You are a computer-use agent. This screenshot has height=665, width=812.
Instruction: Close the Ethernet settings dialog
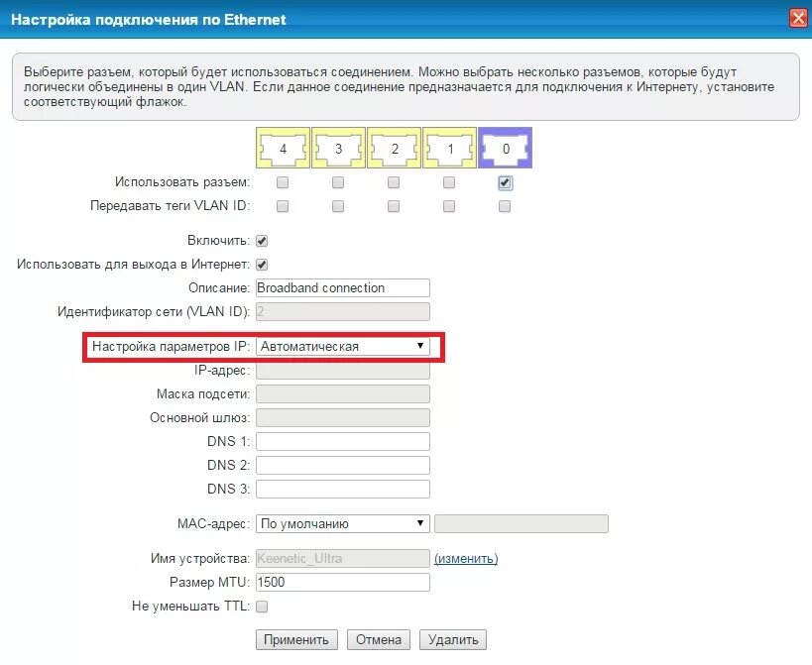coord(798,19)
